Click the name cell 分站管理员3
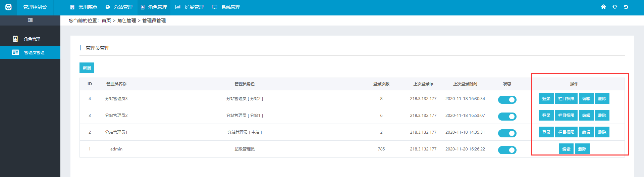 click(x=116, y=98)
